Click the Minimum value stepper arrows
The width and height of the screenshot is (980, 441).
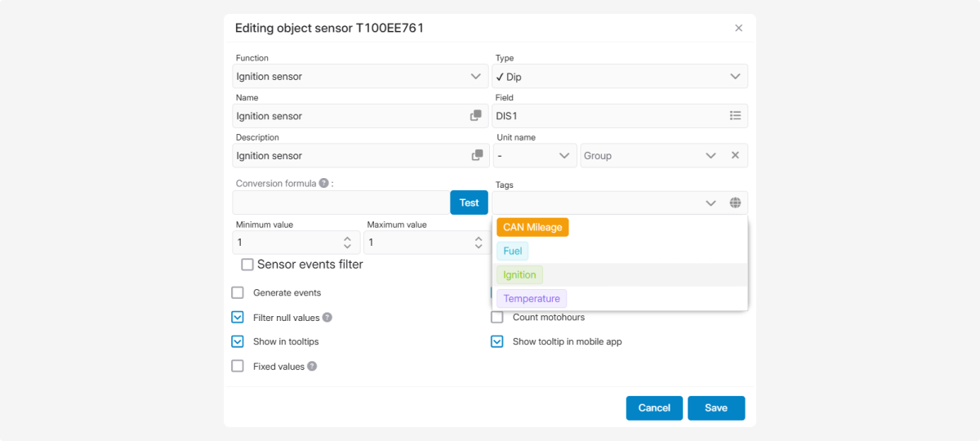tap(347, 243)
